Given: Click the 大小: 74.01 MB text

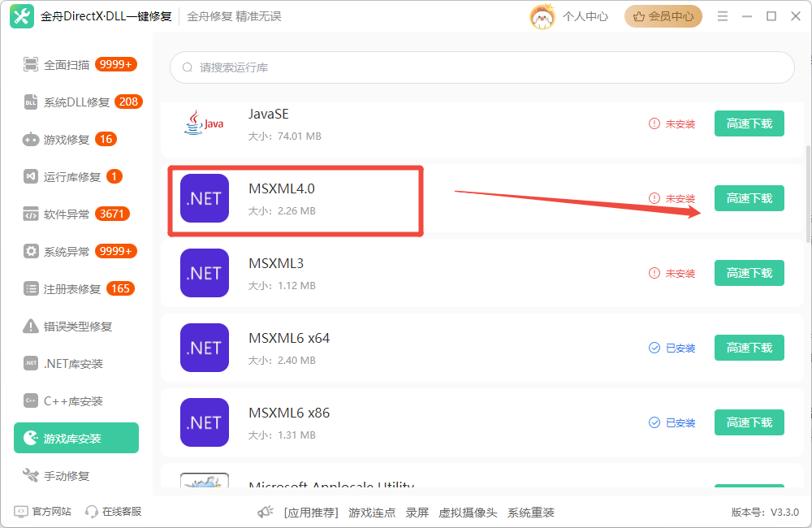Looking at the screenshot, I should click(285, 136).
